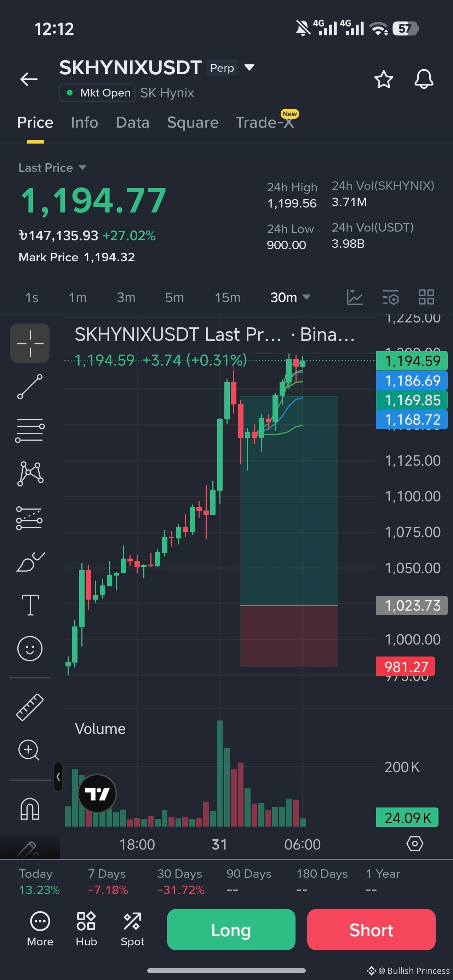Tap the SKHYNIXUSDT Last Price chart title
The height and width of the screenshot is (980, 453).
215,334
